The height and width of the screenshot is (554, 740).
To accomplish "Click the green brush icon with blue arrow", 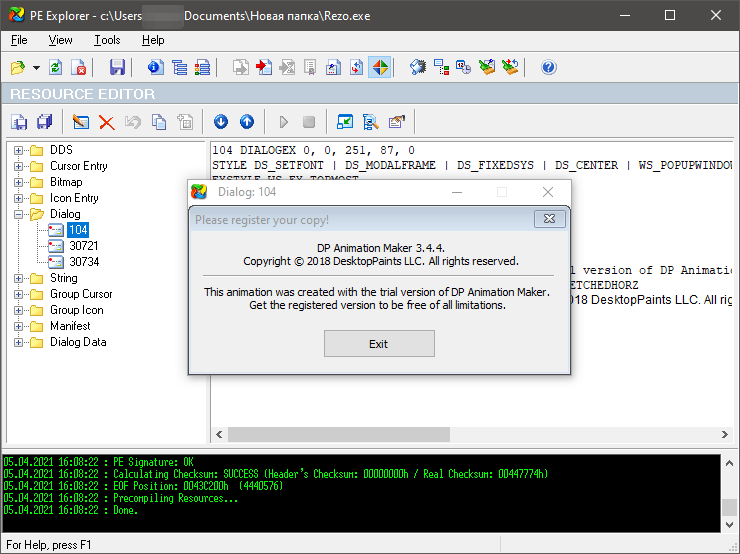I will 510,67.
